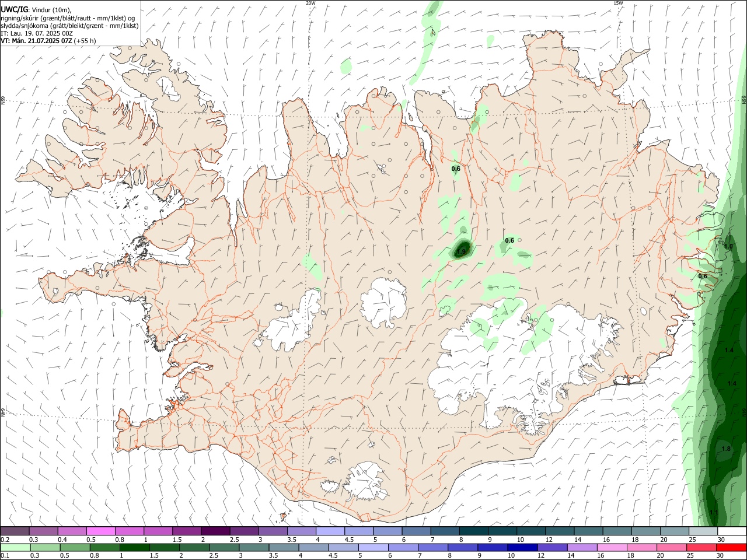Select the 'rigning/skúrir' legend description line

(x=68, y=18)
